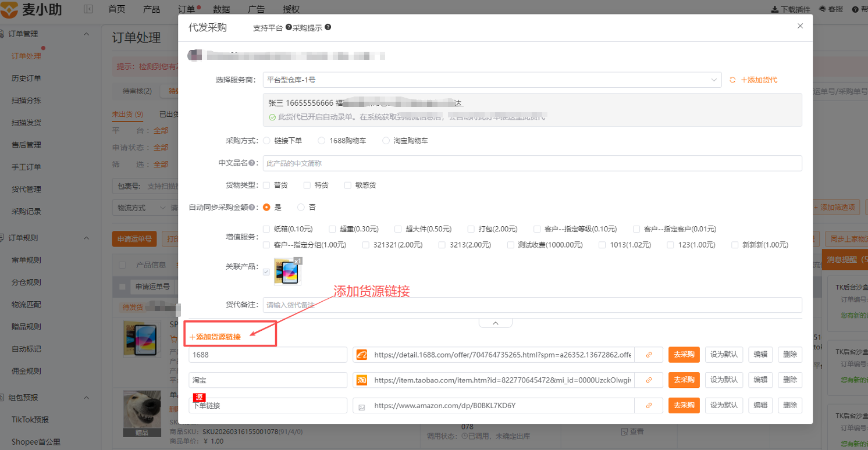Click the 订单规则 section icon
This screenshot has height=450, width=868.
(3, 238)
